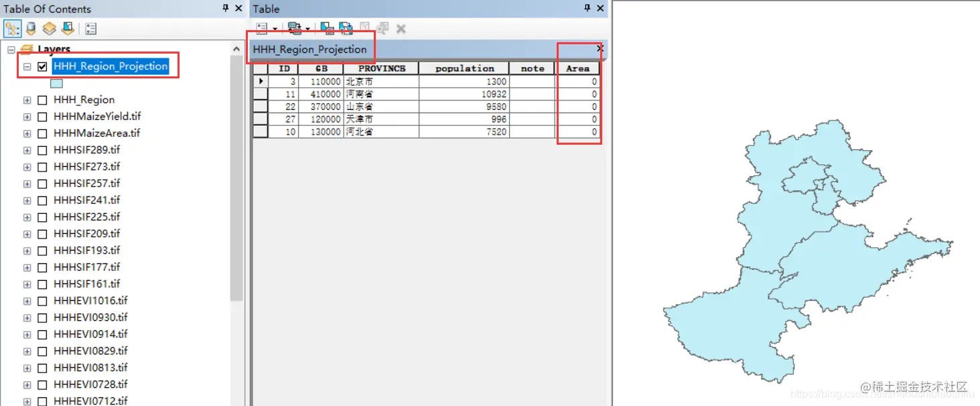
Task: Select HHHEVI0914.tif layer name
Action: click(x=90, y=334)
